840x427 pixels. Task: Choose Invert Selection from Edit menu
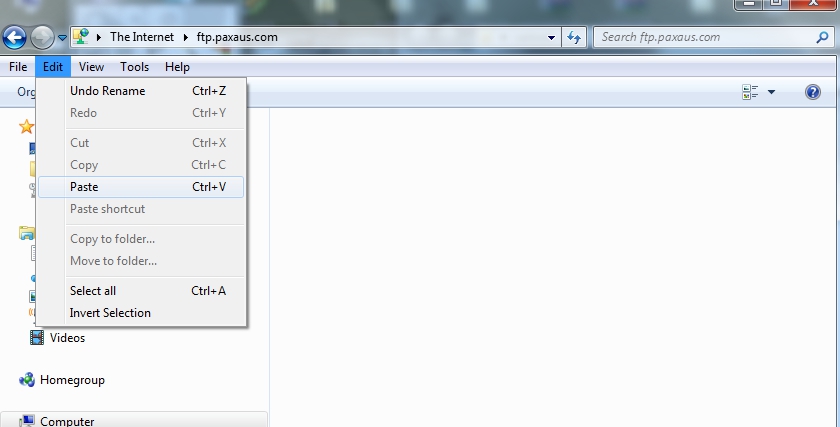[141, 313]
